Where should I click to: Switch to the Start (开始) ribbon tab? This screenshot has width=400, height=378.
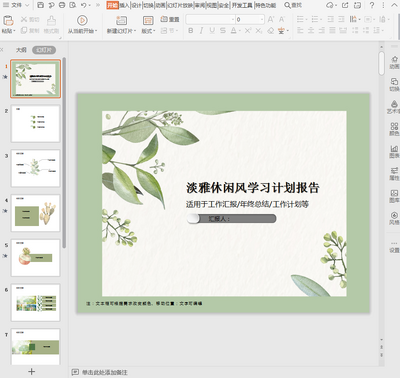[113, 5]
